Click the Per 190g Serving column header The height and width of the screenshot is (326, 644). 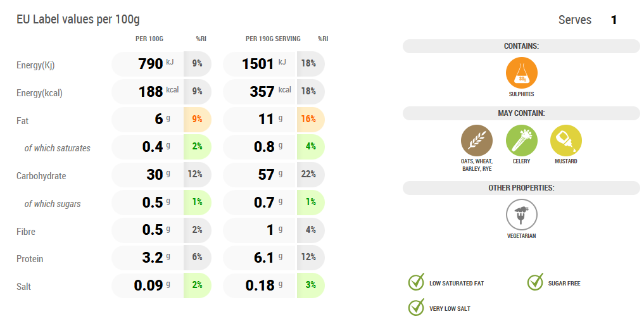coord(273,39)
